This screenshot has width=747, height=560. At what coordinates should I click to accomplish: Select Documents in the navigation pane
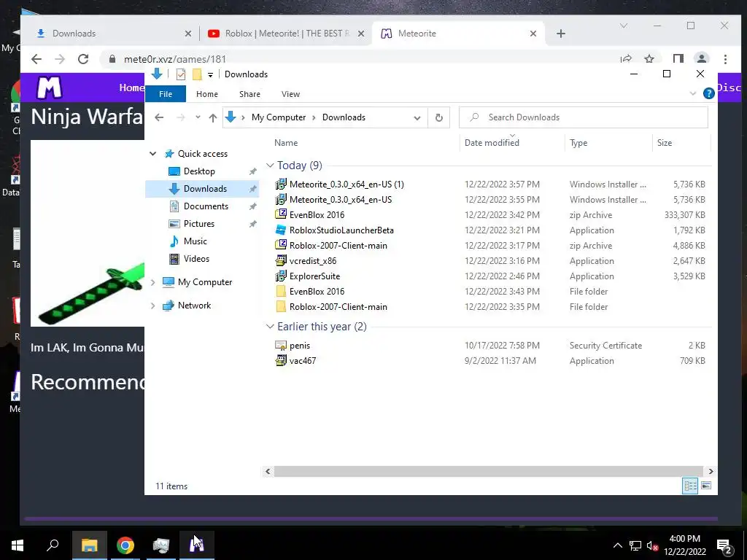click(206, 206)
